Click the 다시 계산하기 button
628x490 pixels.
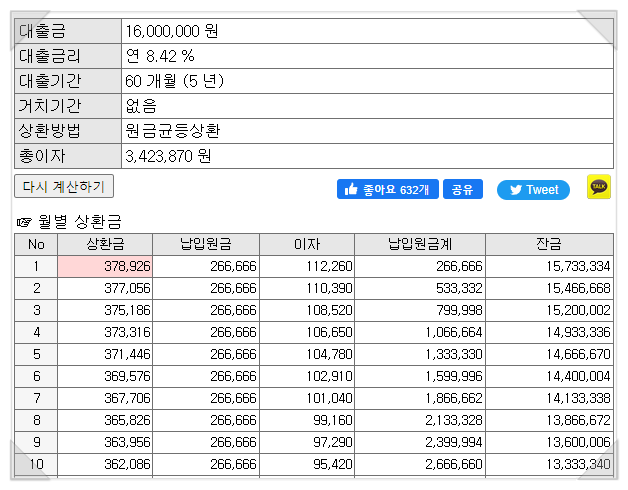coord(64,186)
